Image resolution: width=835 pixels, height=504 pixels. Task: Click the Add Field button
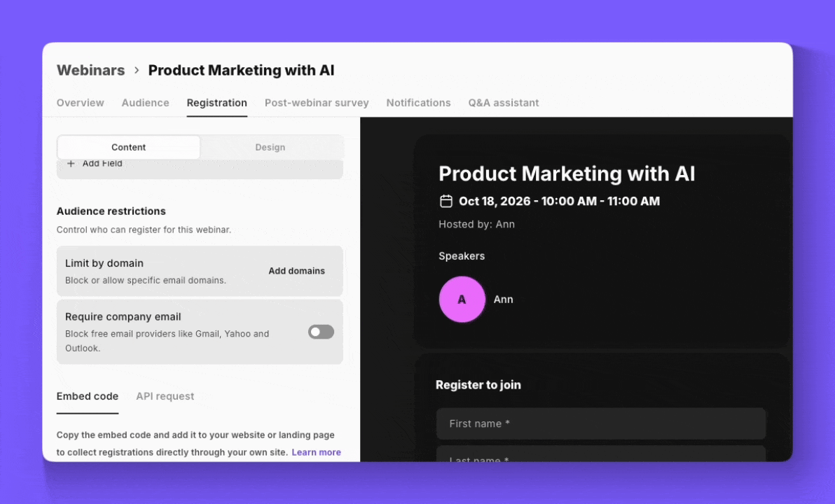pyautogui.click(x=95, y=163)
